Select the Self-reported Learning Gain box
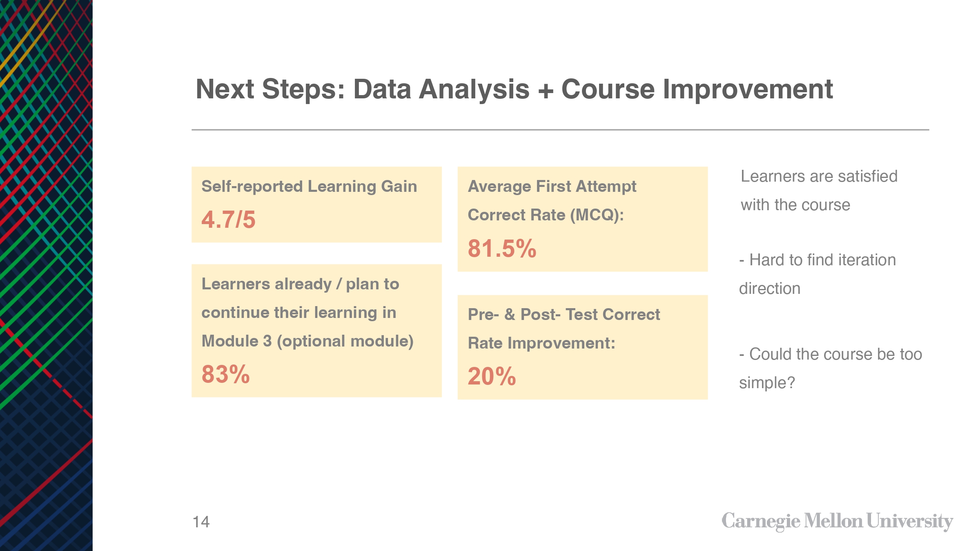Image resolution: width=980 pixels, height=551 pixels. point(316,204)
